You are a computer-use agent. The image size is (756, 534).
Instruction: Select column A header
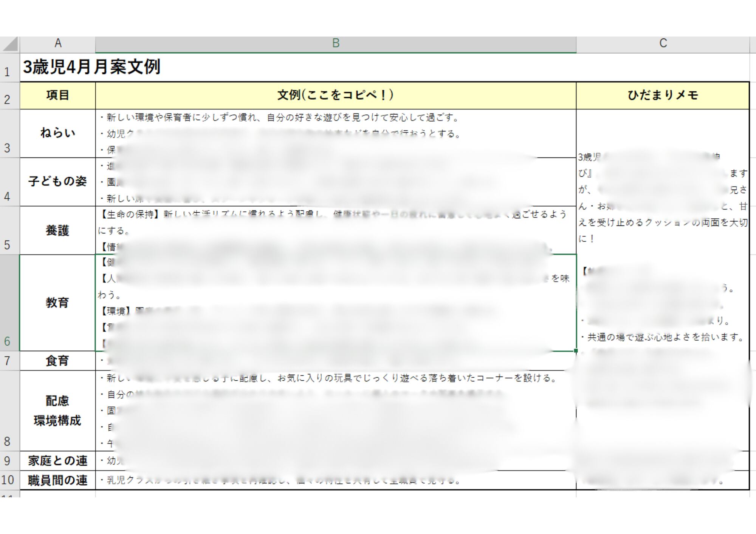click(x=57, y=44)
